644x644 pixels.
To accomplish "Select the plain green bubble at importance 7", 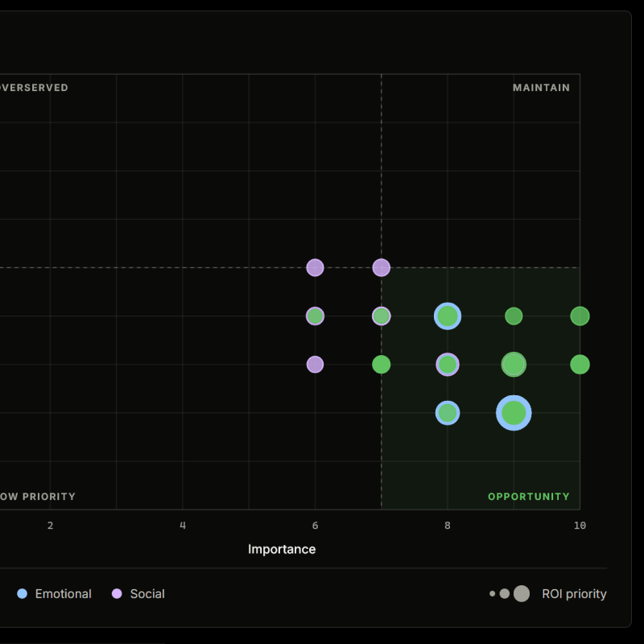I will tap(382, 365).
